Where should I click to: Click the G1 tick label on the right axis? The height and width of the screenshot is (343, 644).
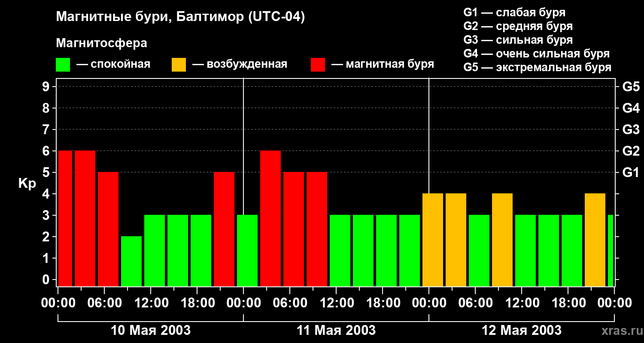coord(631,172)
